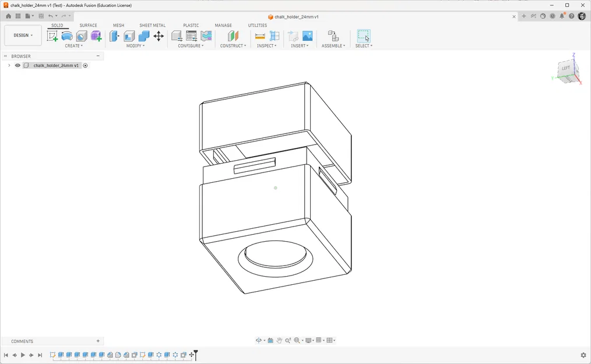Open the MODIFY dropdown menu
Image resolution: width=591 pixels, height=364 pixels.
pos(135,45)
